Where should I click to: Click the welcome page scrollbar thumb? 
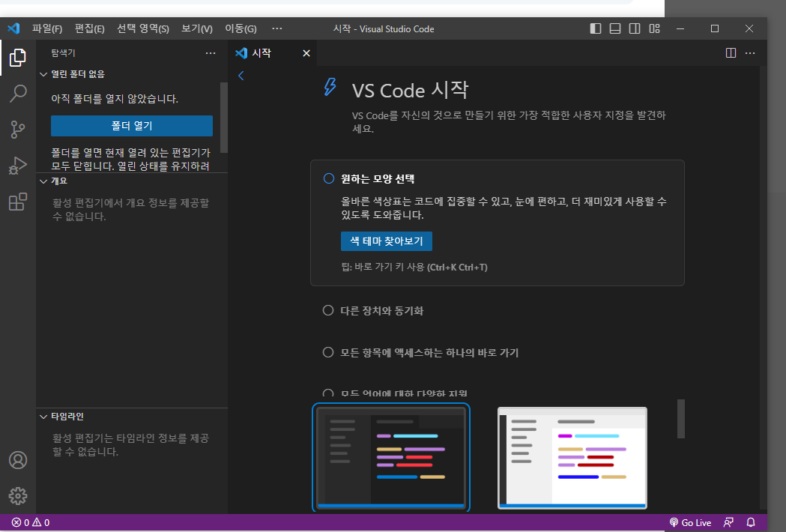click(681, 419)
